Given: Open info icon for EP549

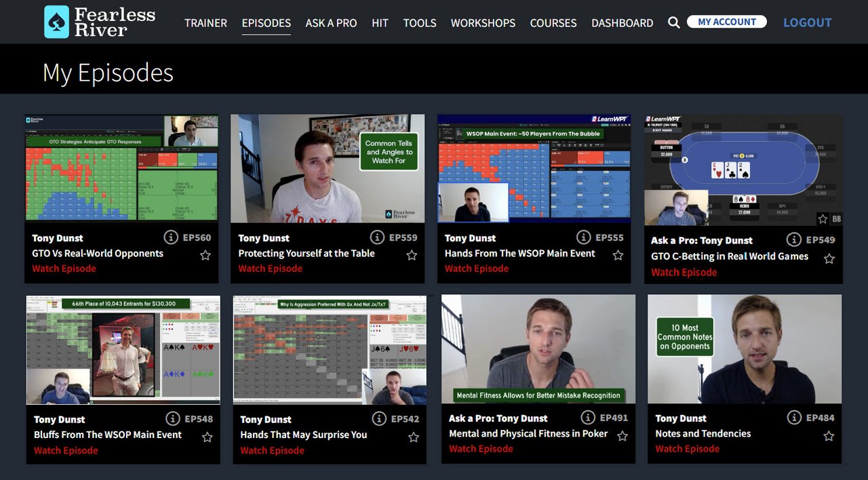Looking at the screenshot, I should click(x=793, y=239).
